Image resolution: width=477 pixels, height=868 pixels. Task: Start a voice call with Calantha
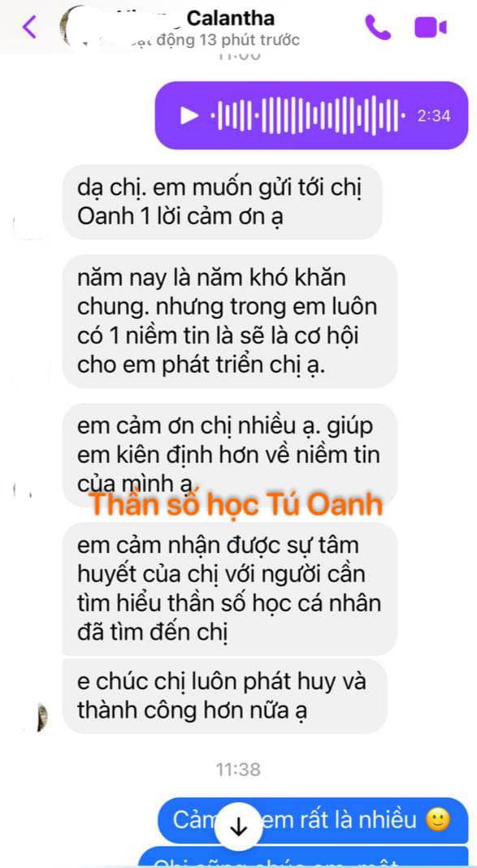(x=378, y=27)
